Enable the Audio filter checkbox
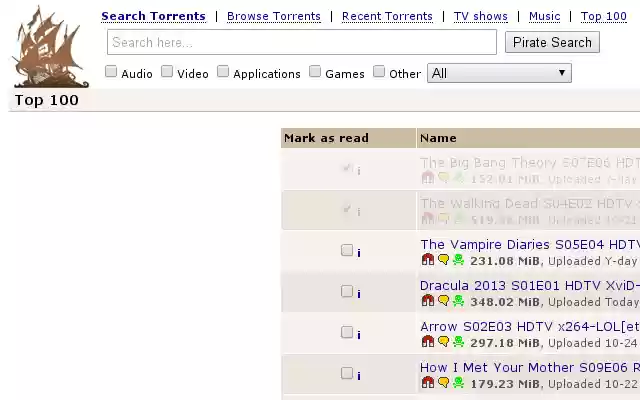This screenshot has height=400, width=640. [111, 71]
